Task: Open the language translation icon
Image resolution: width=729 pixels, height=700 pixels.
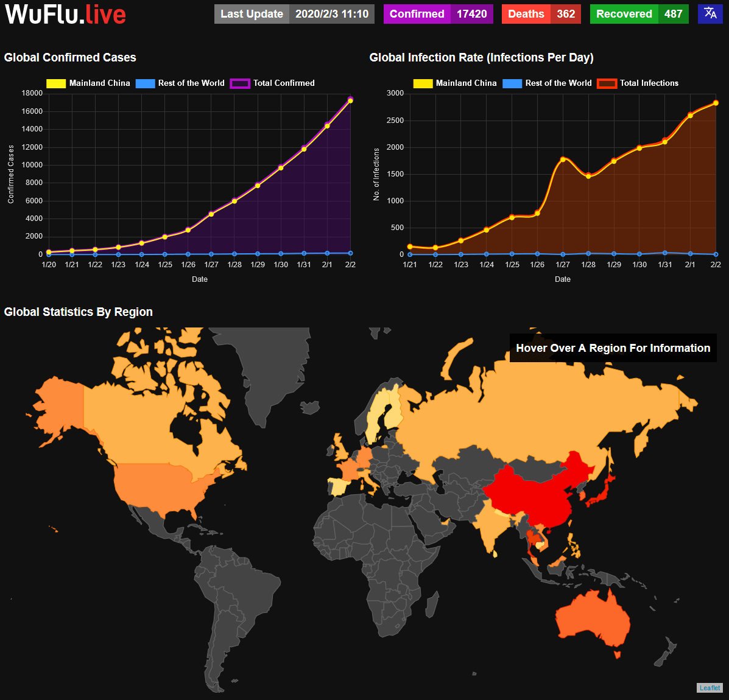Action: (710, 13)
